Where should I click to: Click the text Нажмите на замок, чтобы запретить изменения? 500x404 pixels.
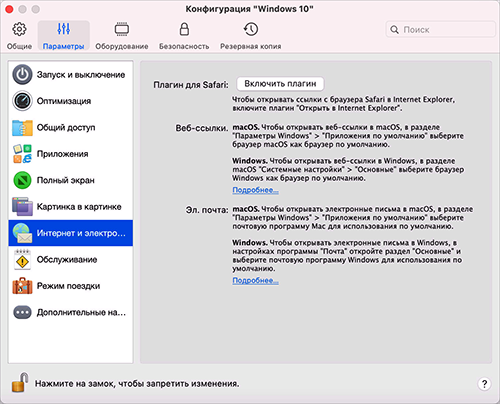(137, 384)
